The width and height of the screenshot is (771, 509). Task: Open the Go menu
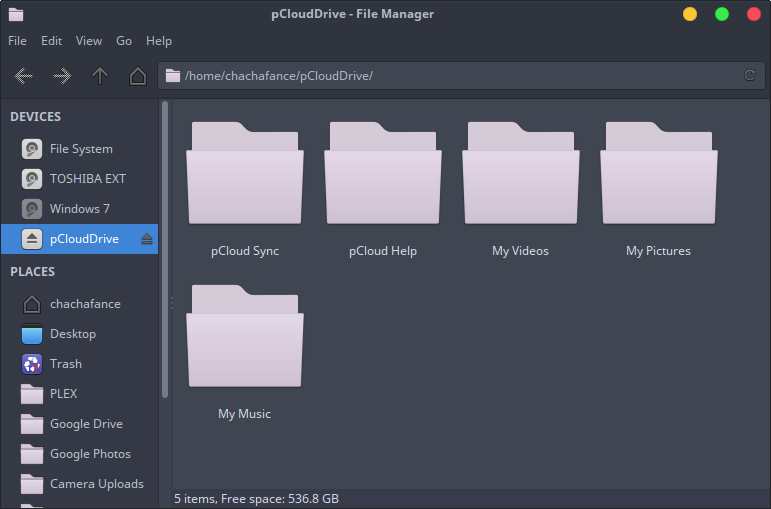tap(124, 41)
